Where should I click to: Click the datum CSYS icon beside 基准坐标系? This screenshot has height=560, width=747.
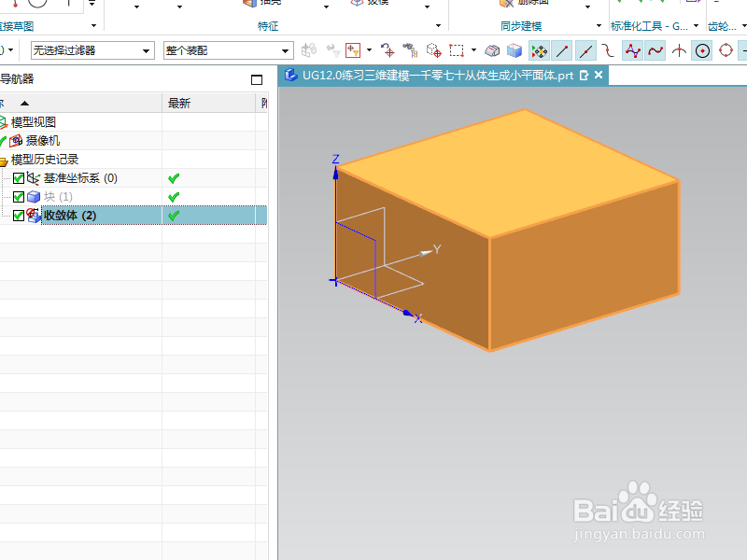point(34,178)
